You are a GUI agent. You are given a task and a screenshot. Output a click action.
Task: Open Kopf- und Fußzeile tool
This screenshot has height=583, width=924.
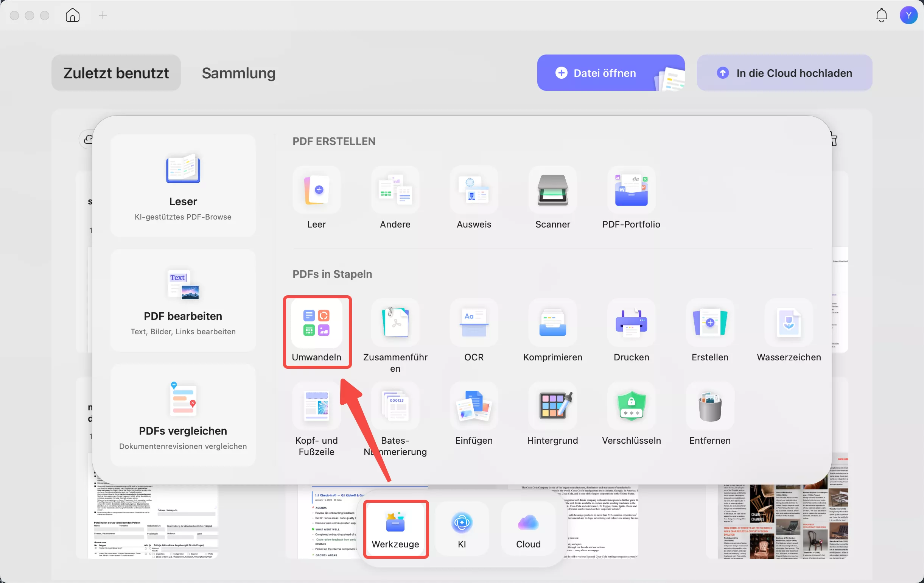316,420
